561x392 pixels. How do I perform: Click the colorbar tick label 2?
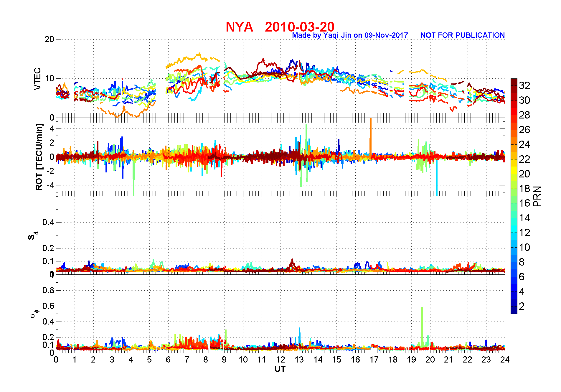[x=522, y=306]
